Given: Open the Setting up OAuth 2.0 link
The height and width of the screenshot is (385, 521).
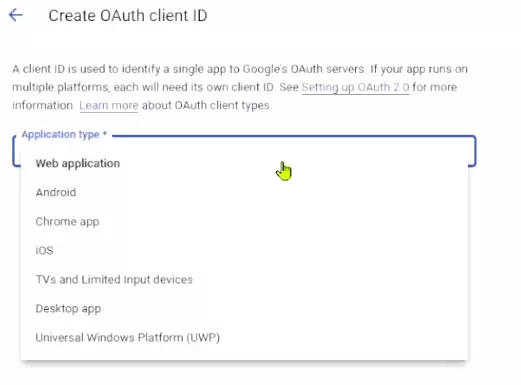Looking at the screenshot, I should pos(355,87).
